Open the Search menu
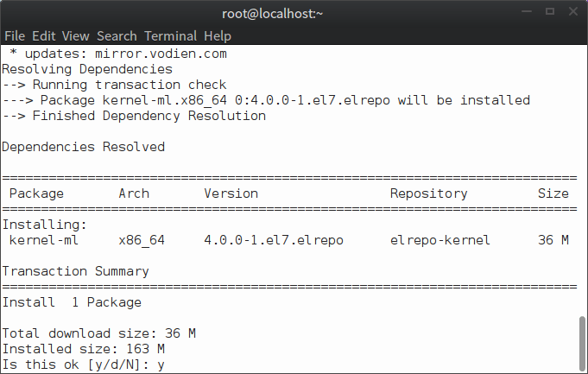588x374 pixels. click(x=117, y=36)
